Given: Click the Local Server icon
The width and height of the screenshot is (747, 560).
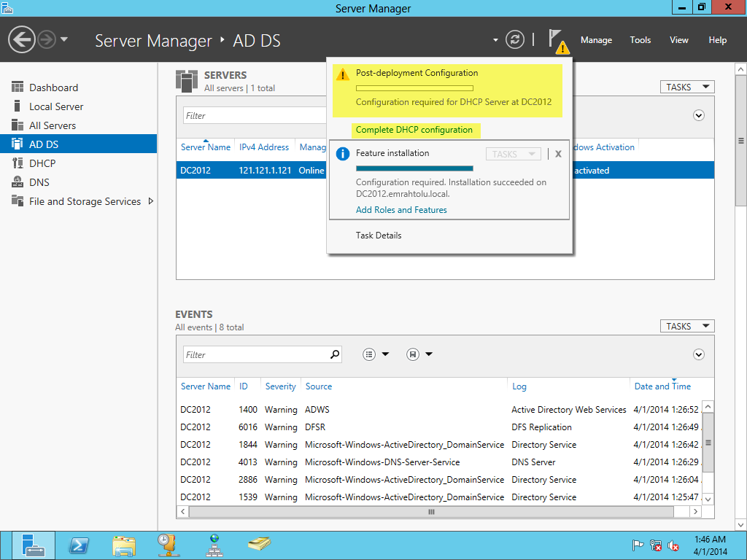Looking at the screenshot, I should coord(18,106).
